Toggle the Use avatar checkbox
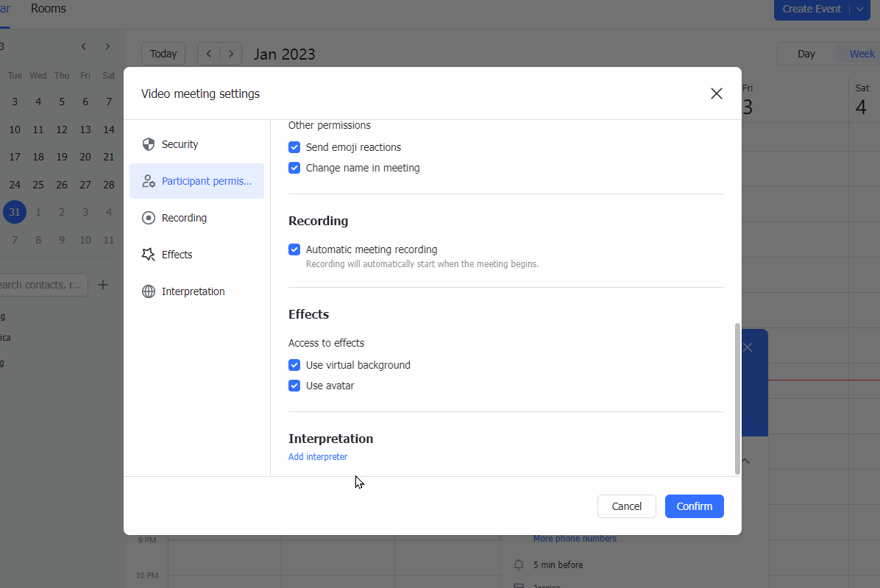 [294, 386]
